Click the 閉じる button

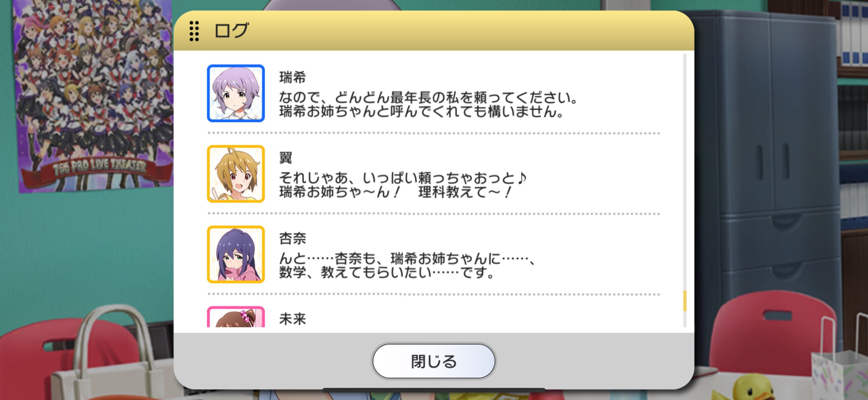(x=434, y=361)
